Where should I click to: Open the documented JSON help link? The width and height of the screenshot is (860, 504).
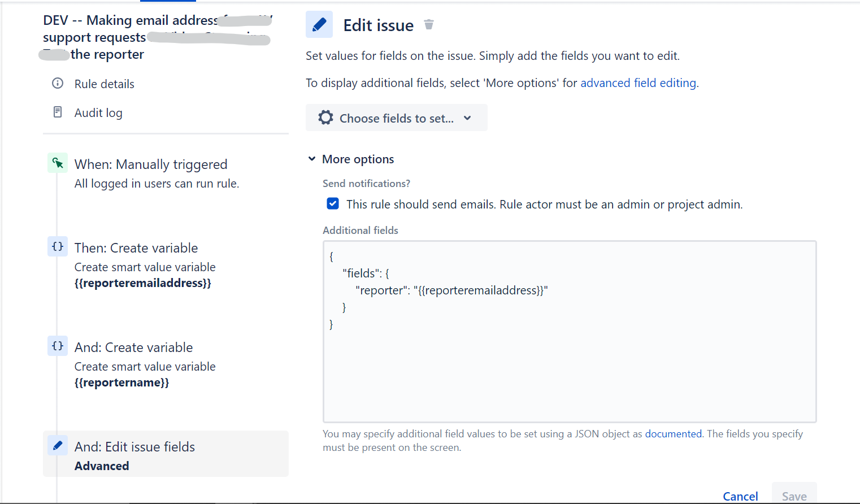coord(673,434)
